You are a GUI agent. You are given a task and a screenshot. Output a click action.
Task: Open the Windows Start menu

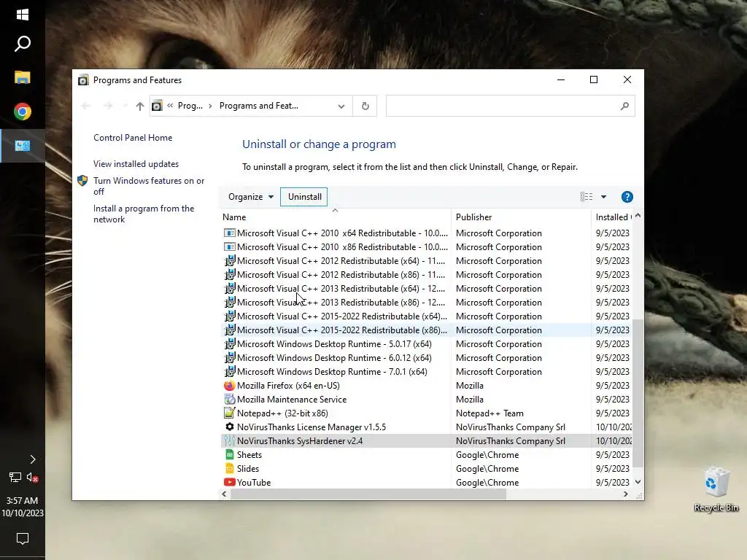[x=23, y=15]
